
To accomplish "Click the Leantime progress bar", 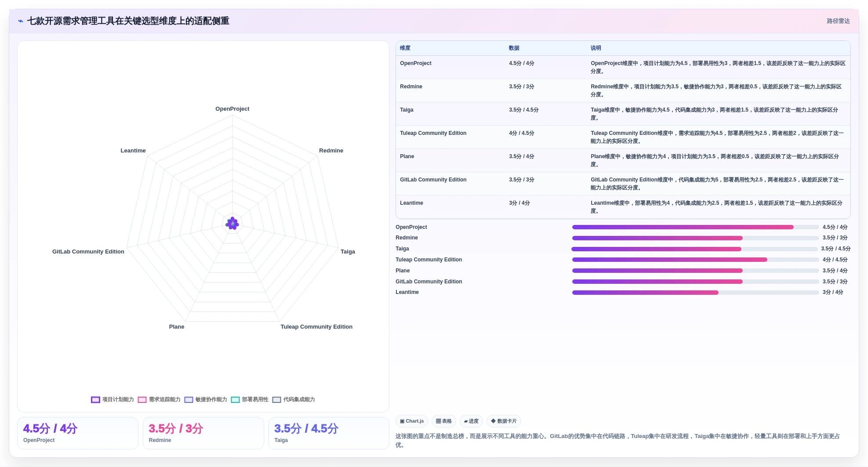I will [695, 293].
